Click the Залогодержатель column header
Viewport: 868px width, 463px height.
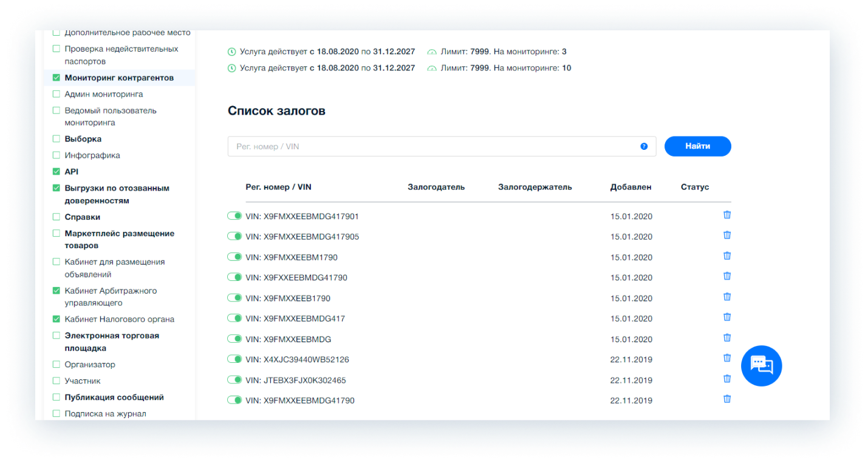click(x=535, y=187)
